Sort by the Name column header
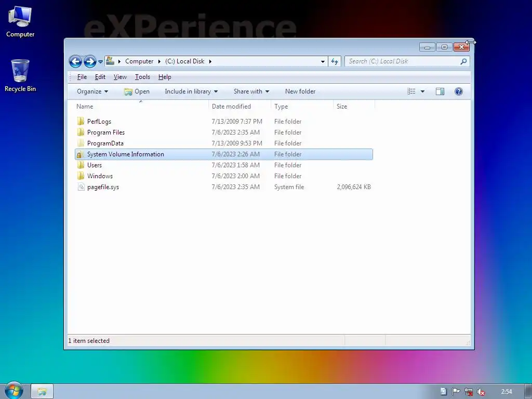The height and width of the screenshot is (399, 532). tap(141, 106)
